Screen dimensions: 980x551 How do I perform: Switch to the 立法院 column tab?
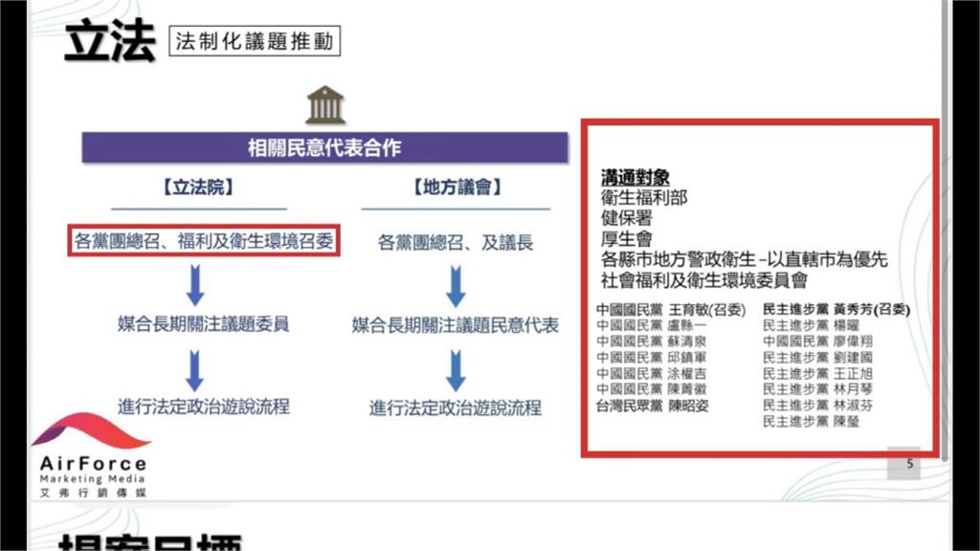click(194, 187)
